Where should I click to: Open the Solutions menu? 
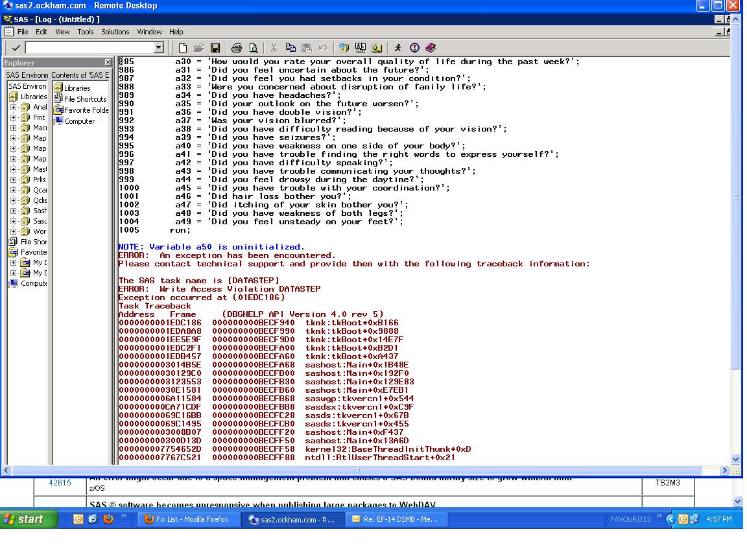pos(116,31)
